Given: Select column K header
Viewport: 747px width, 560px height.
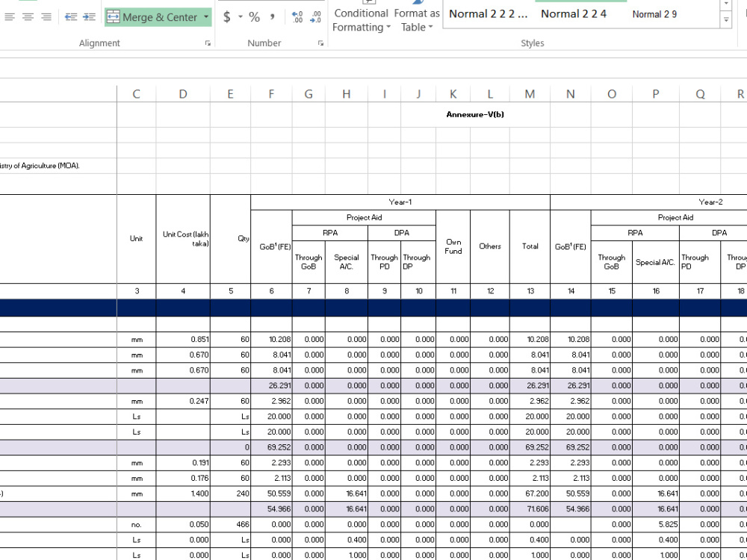Looking at the screenshot, I should click(x=453, y=94).
